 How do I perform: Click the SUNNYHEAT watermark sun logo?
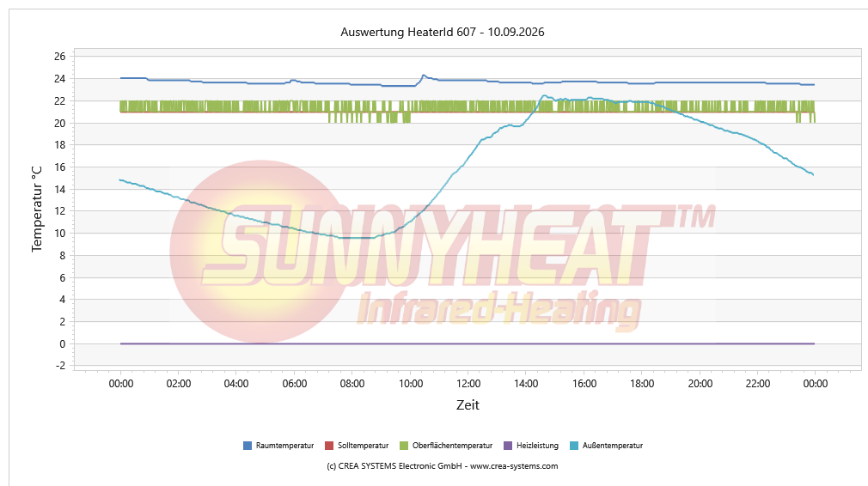click(260, 252)
